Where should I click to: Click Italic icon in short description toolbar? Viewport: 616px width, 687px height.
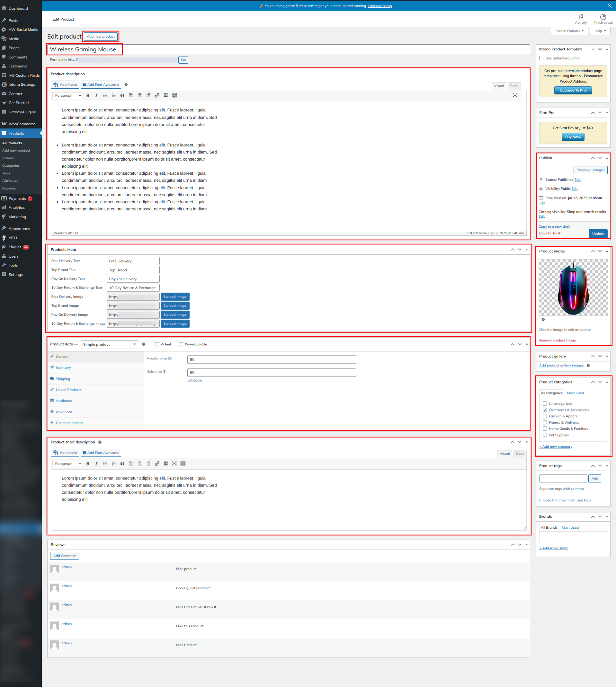pyautogui.click(x=96, y=463)
